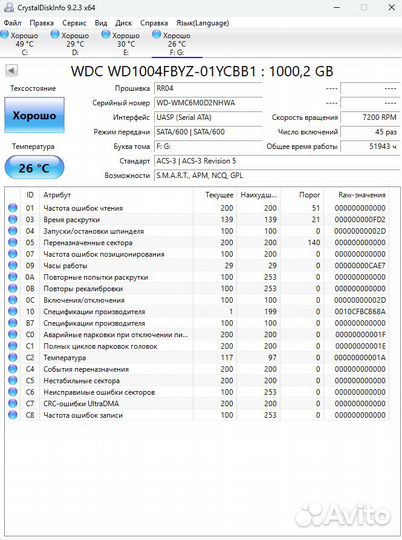Click status icon for attribute ID B7

[x=13, y=323]
